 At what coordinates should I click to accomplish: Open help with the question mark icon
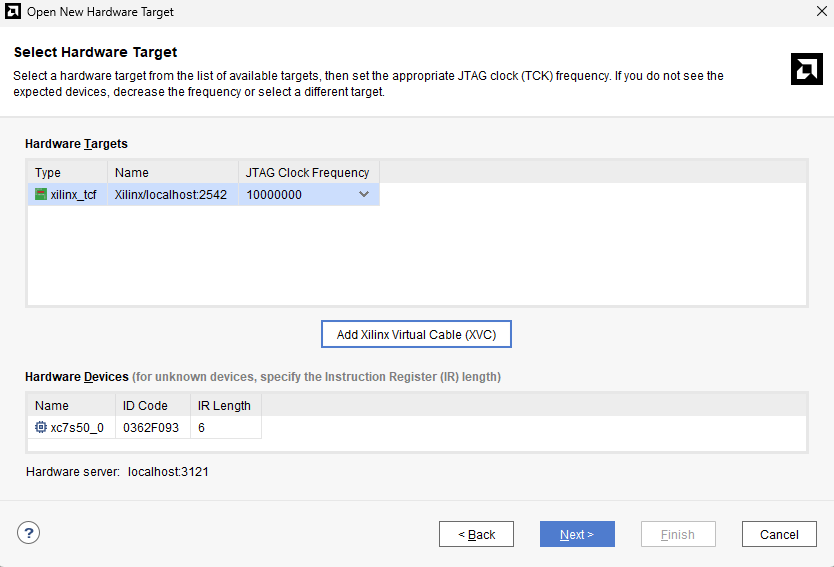29,533
